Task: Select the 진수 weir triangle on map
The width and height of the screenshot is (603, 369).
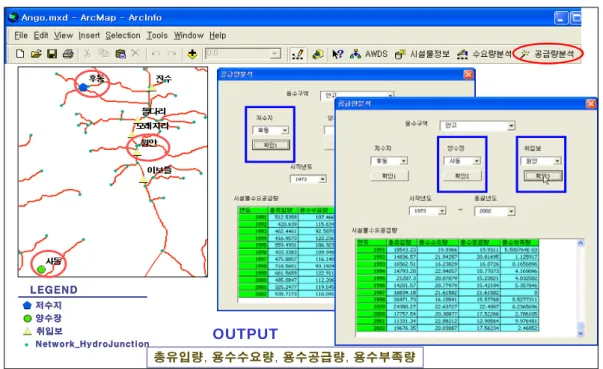Action: (x=152, y=88)
